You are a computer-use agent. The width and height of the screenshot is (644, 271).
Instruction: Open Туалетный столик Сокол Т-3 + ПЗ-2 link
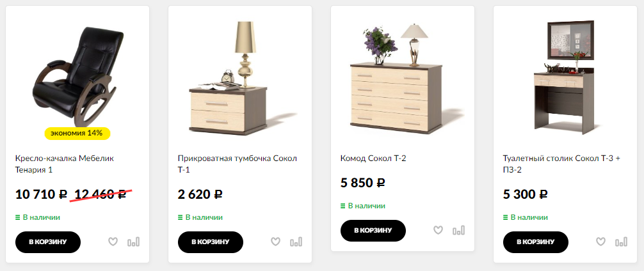(561, 164)
